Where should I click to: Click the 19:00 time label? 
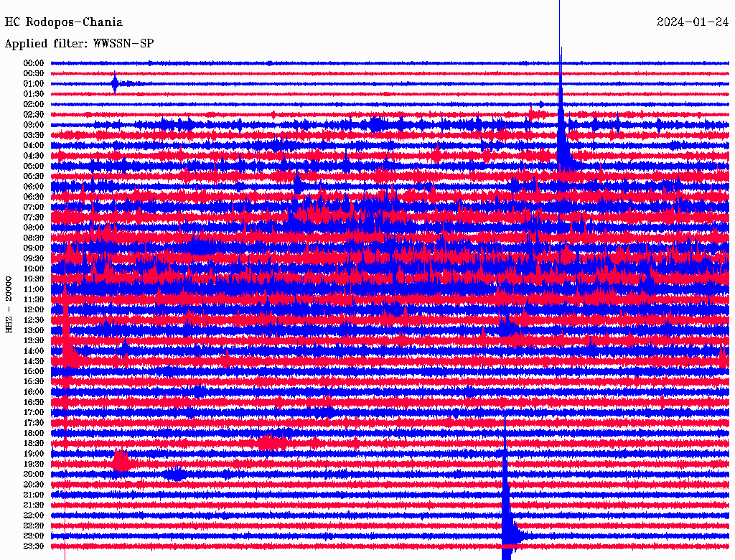[34, 454]
